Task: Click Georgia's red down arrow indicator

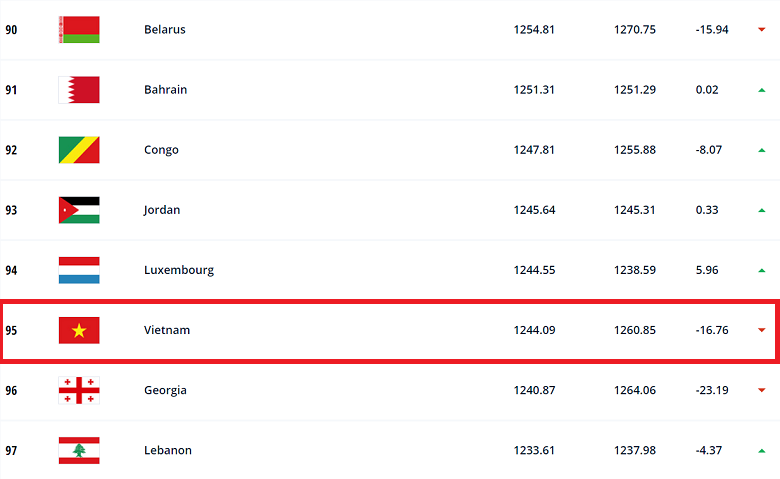Action: [x=761, y=390]
